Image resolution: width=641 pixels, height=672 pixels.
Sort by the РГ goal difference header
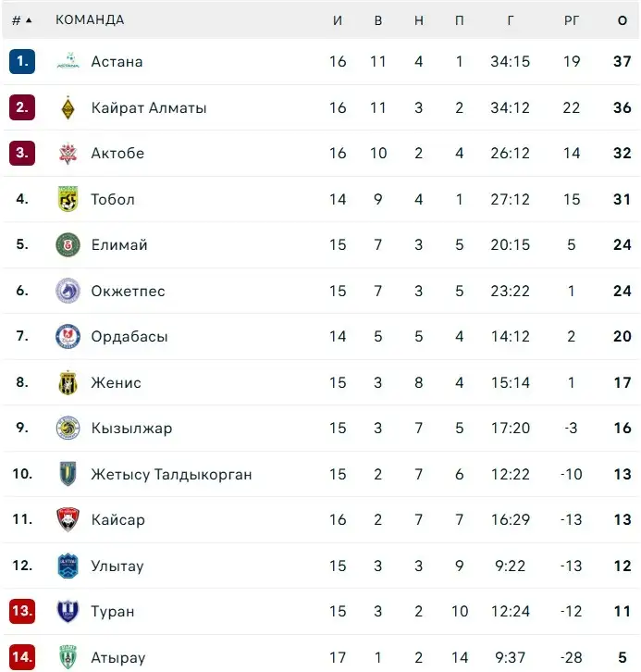coord(572,20)
